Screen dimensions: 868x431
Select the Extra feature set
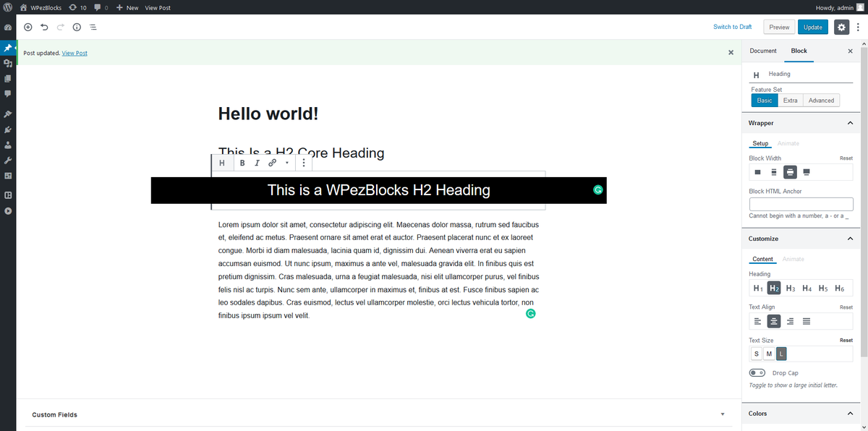791,101
